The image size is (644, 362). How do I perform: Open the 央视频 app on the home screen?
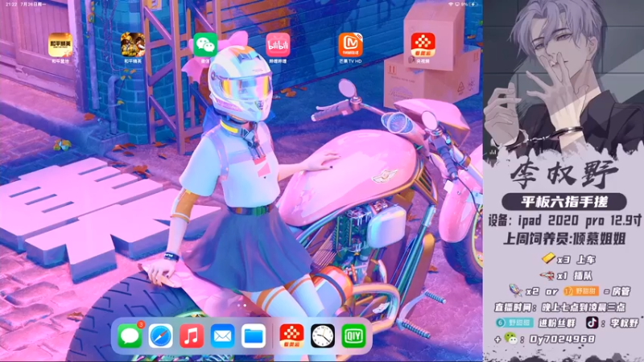tap(423, 45)
